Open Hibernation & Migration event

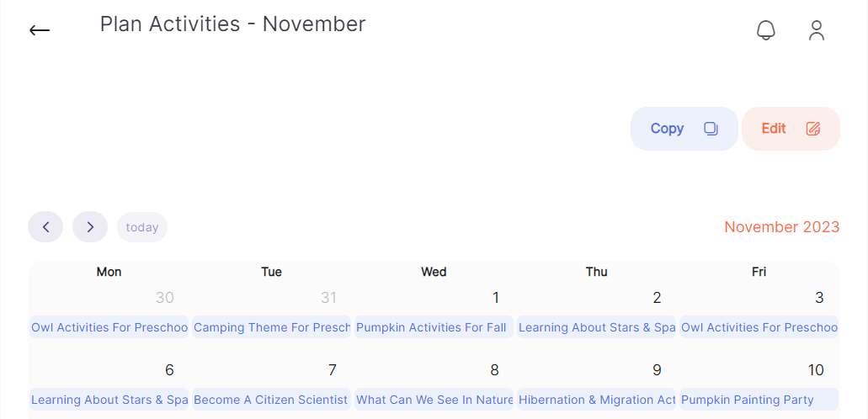tap(596, 400)
